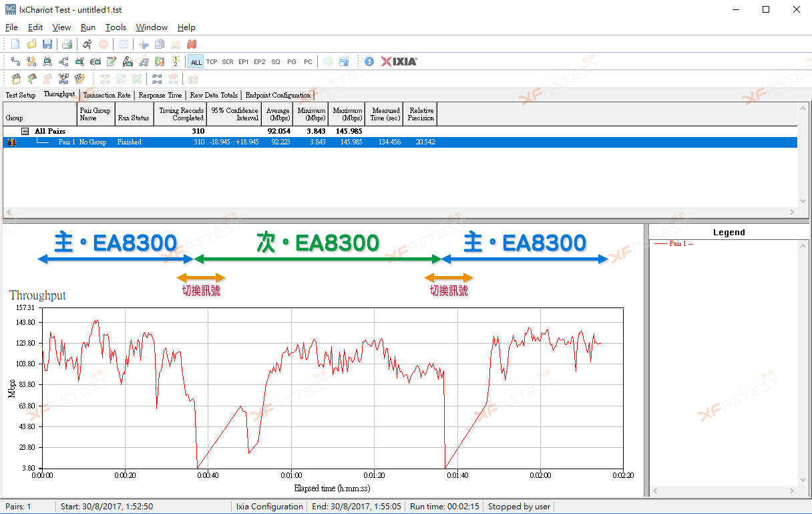This screenshot has width=812, height=514.
Task: Click the blue info exclamation icon
Action: [369, 61]
